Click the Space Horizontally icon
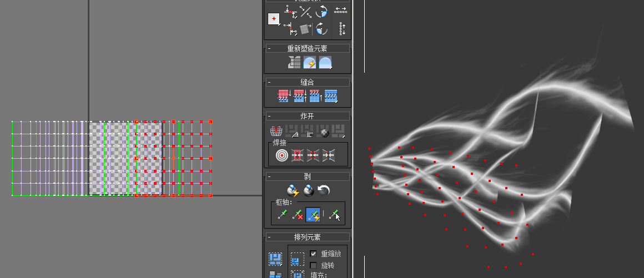Viewport: 644px width, 278px height. [340, 11]
